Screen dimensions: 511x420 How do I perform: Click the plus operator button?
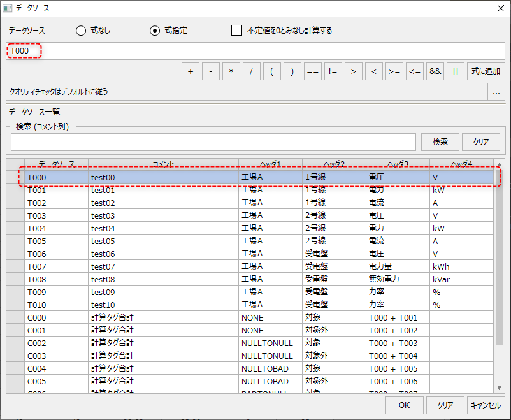click(x=190, y=71)
